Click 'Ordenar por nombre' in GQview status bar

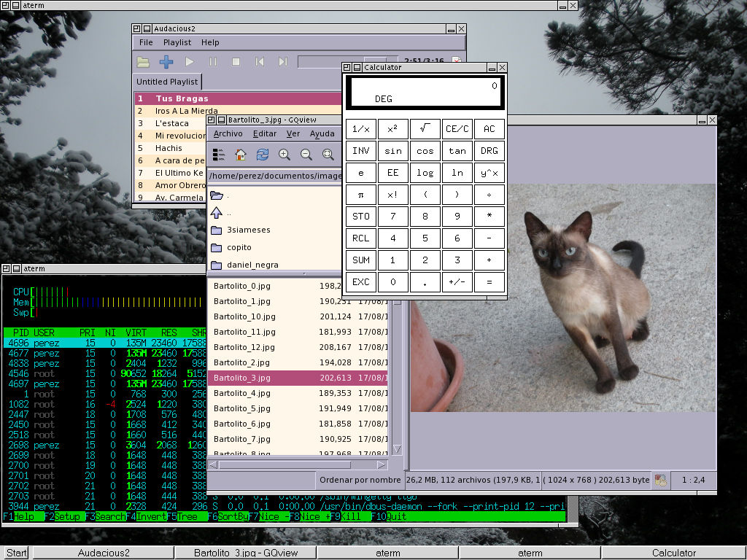pos(360,480)
